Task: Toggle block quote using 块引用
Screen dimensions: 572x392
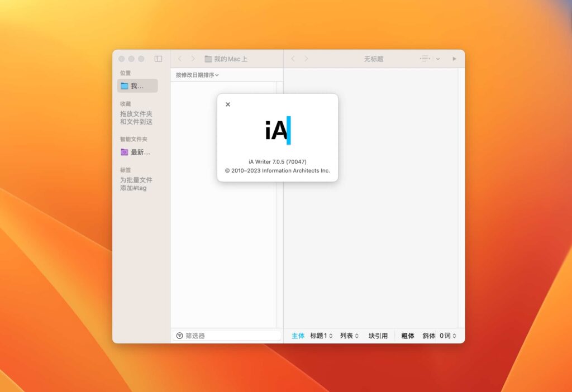Action: pos(378,335)
